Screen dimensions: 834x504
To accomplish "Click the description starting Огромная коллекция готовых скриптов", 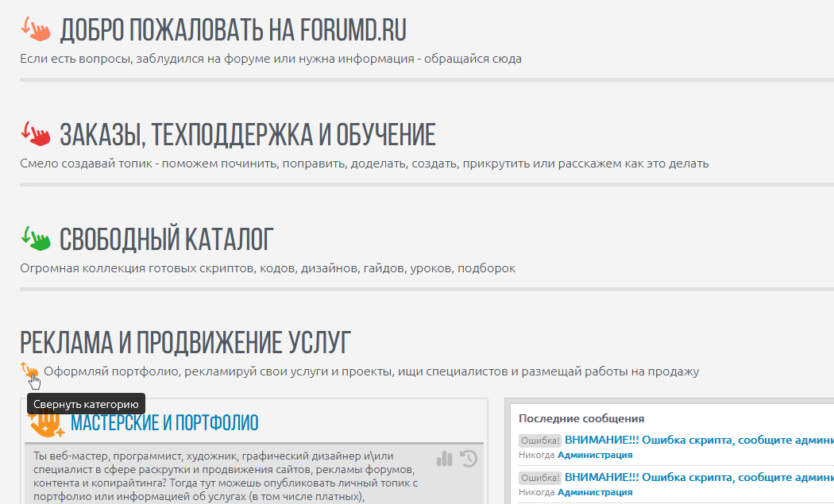I will tap(268, 268).
